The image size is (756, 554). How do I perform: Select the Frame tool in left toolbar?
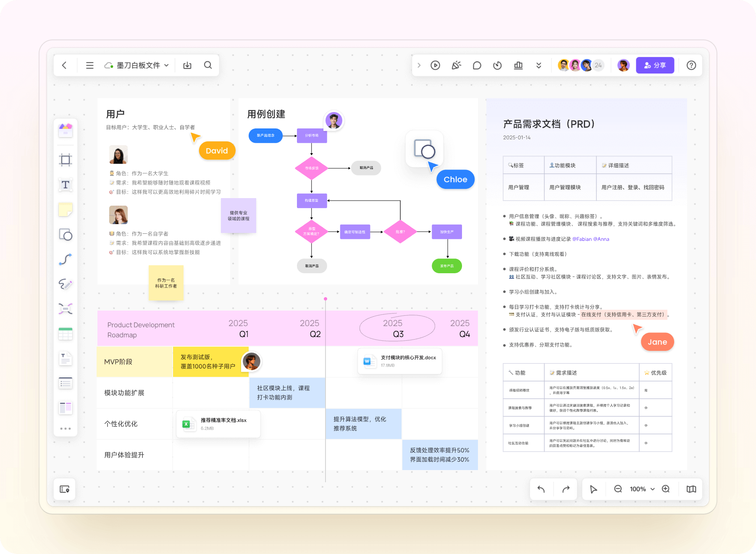(66, 160)
